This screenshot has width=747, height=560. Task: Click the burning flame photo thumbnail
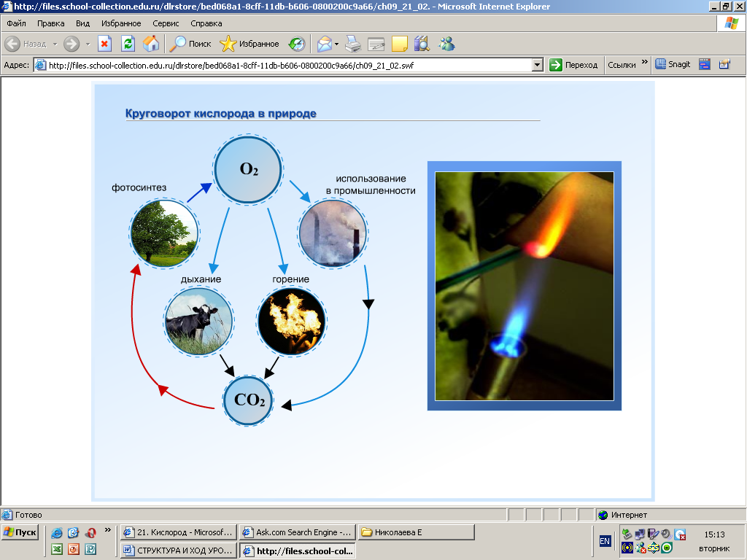(292, 322)
